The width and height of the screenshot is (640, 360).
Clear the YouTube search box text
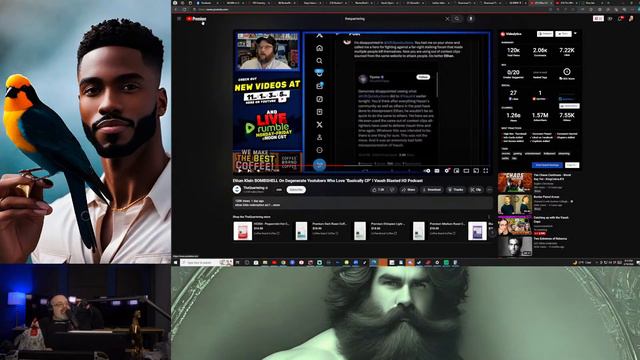click(x=447, y=19)
